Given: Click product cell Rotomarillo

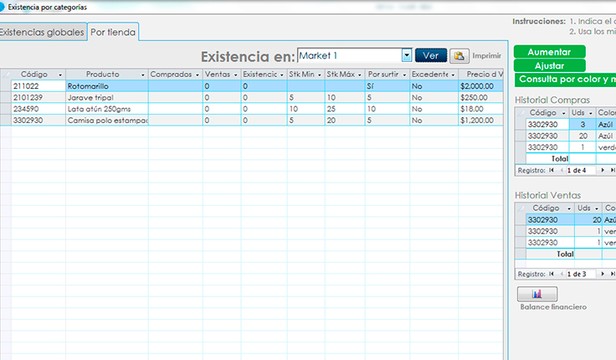Looking at the screenshot, I should [107, 86].
